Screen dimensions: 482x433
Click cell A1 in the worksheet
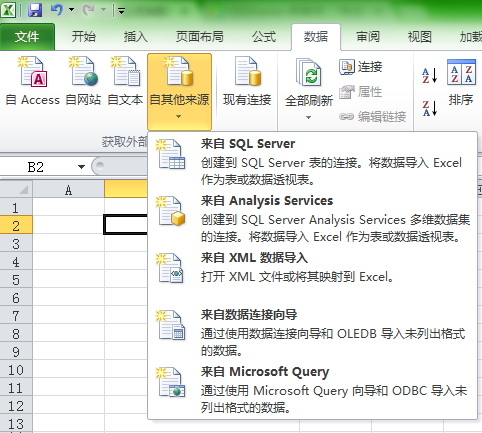click(68, 207)
